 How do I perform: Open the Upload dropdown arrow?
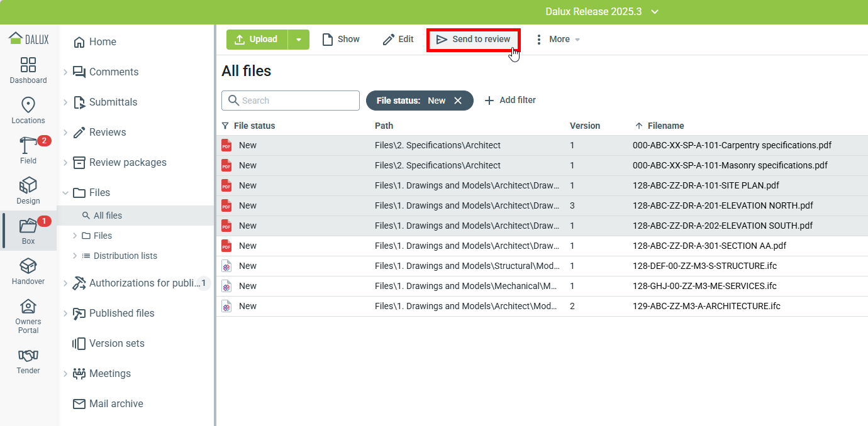[x=299, y=40]
